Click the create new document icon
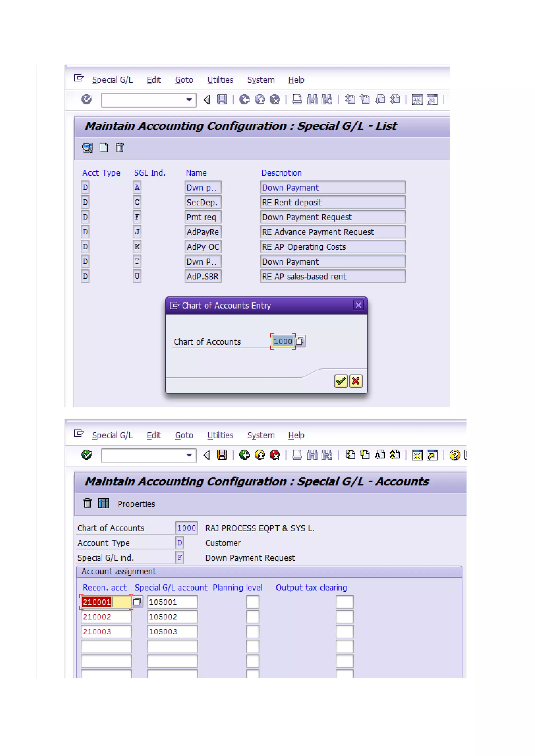This screenshot has height=756, width=535. [103, 147]
